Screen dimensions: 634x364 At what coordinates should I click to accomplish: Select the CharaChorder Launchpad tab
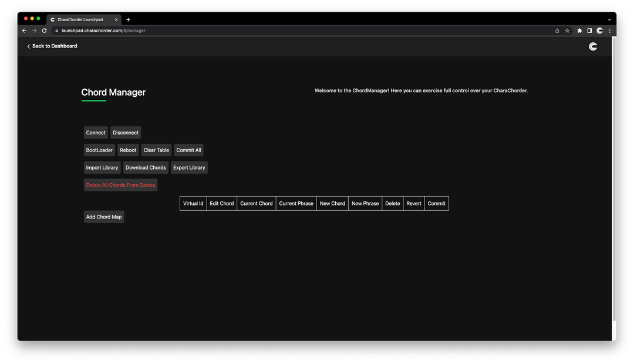pyautogui.click(x=84, y=19)
